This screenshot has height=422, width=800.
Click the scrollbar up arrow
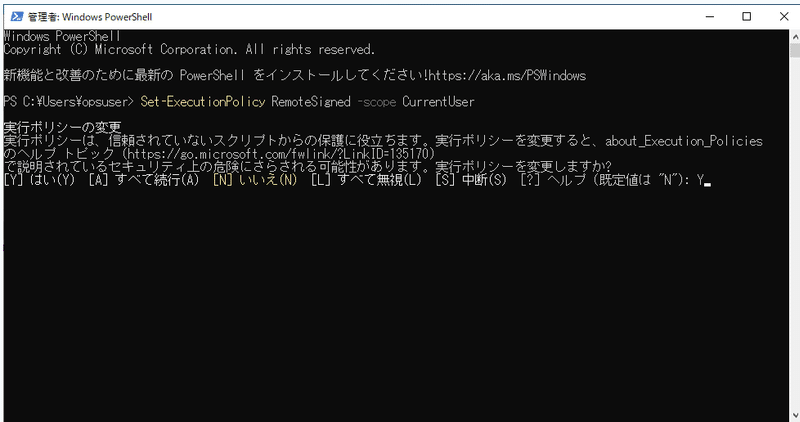point(795,36)
